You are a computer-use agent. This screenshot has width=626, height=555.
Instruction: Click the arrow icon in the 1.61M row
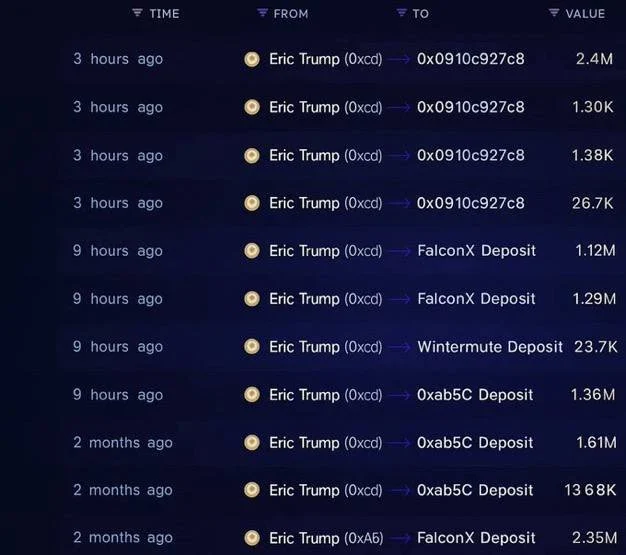(x=399, y=443)
